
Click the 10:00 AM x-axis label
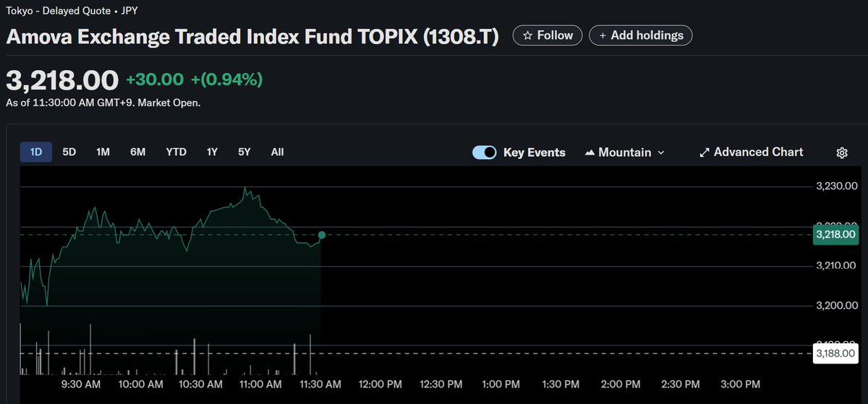(140, 384)
